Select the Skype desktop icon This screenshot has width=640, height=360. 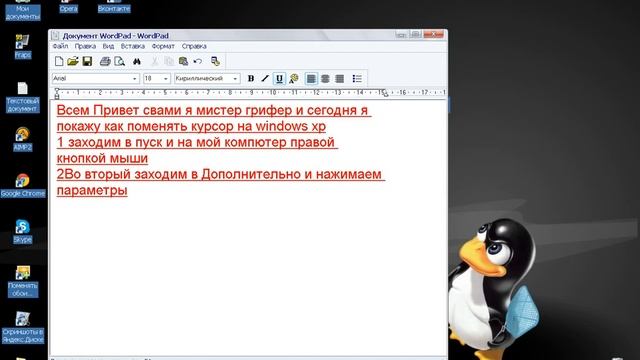tap(22, 231)
